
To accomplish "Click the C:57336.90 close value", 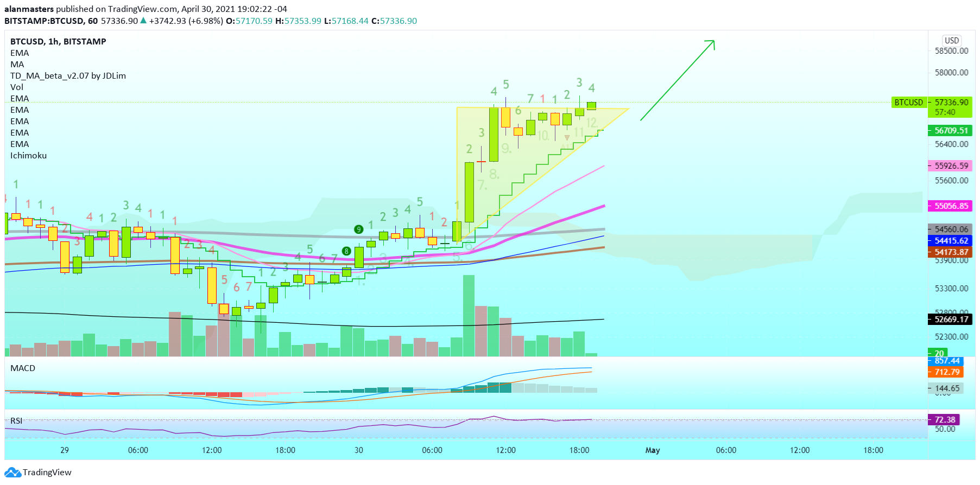I will pos(394,21).
